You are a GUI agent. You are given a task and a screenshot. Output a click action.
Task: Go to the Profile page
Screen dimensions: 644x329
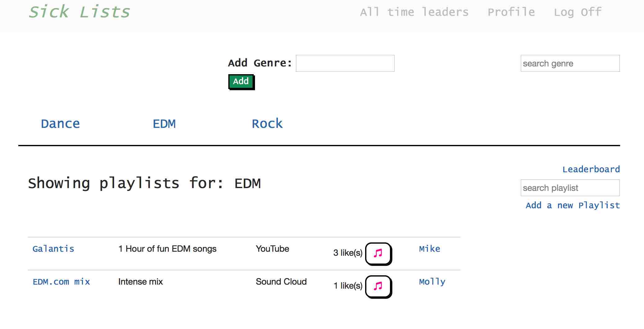pos(511,12)
